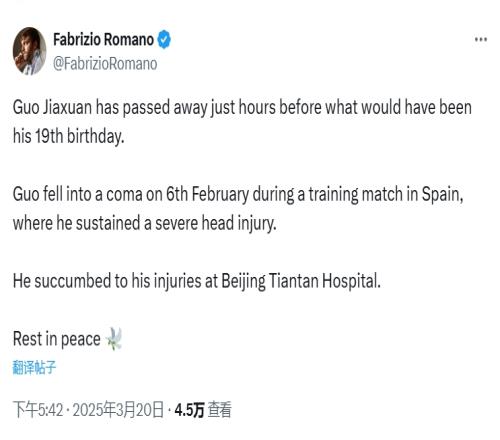Click the word 'Spain' in the tweet
Viewport: 500px width, 440px height.
pos(442,194)
